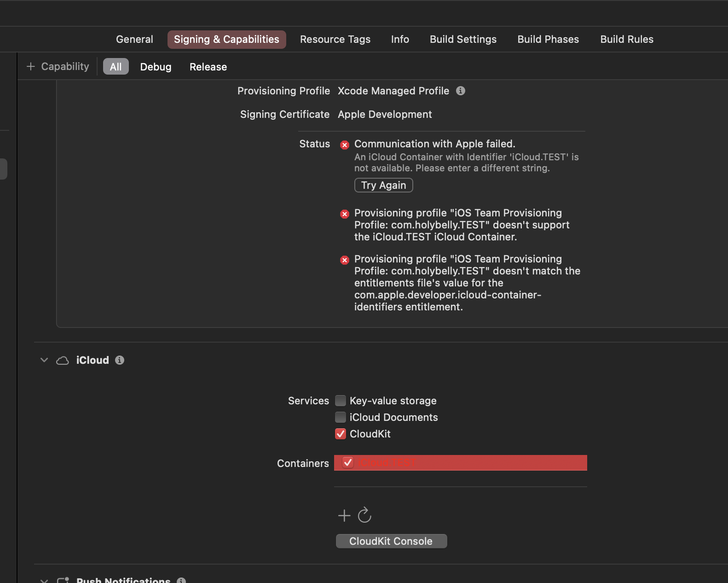Image resolution: width=728 pixels, height=583 pixels.
Task: Click the + Capability button
Action: pos(58,67)
